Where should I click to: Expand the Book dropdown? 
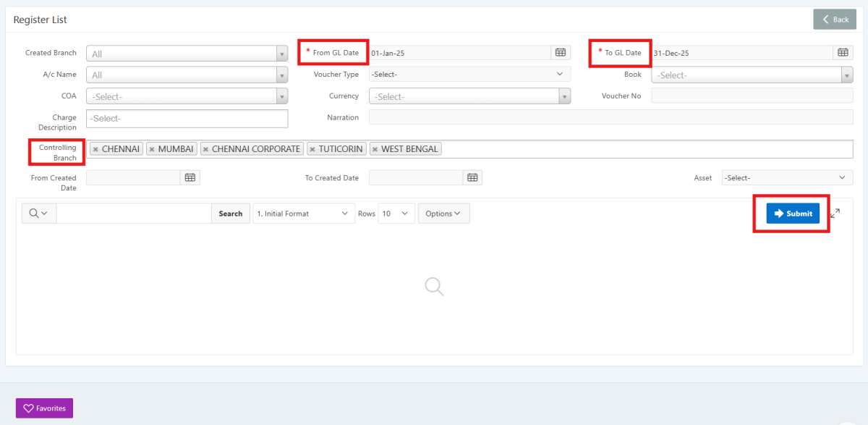click(847, 75)
